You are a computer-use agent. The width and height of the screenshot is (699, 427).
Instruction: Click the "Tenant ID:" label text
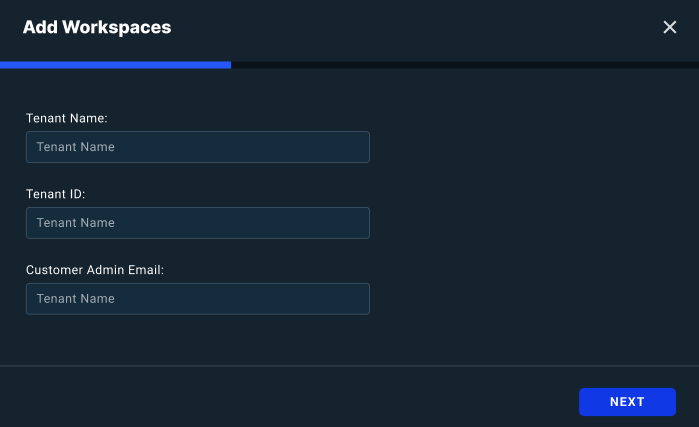click(56, 194)
